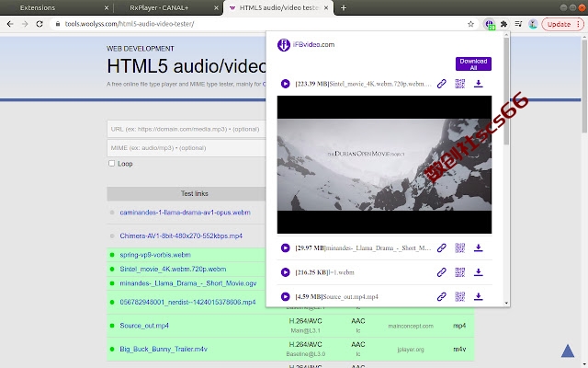
Task: Open Chimera-AV1-8bit-480x270-552kbps.mp4 test link
Action: [181, 236]
